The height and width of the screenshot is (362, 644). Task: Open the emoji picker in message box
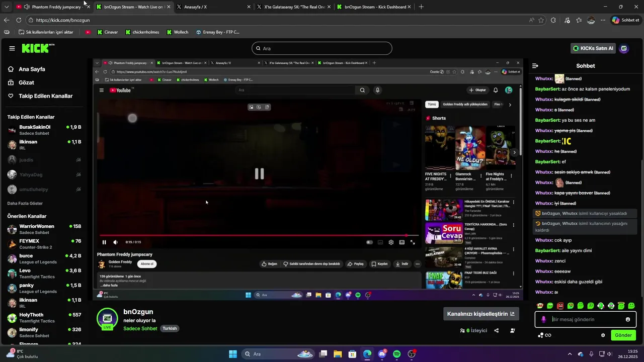[x=628, y=319]
